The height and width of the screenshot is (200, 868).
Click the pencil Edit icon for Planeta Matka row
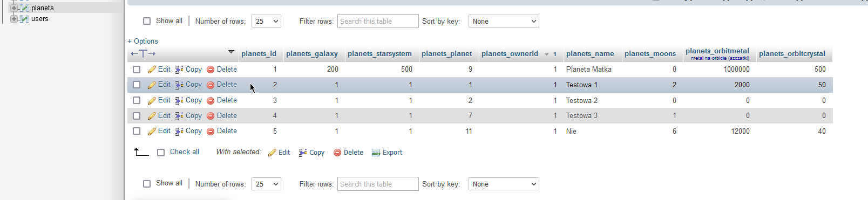coord(152,70)
